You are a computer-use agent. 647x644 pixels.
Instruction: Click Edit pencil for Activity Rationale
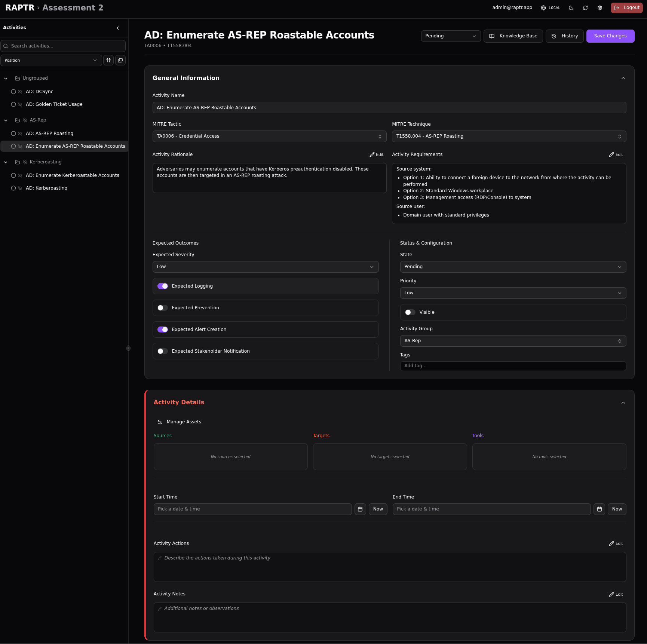pyautogui.click(x=377, y=154)
